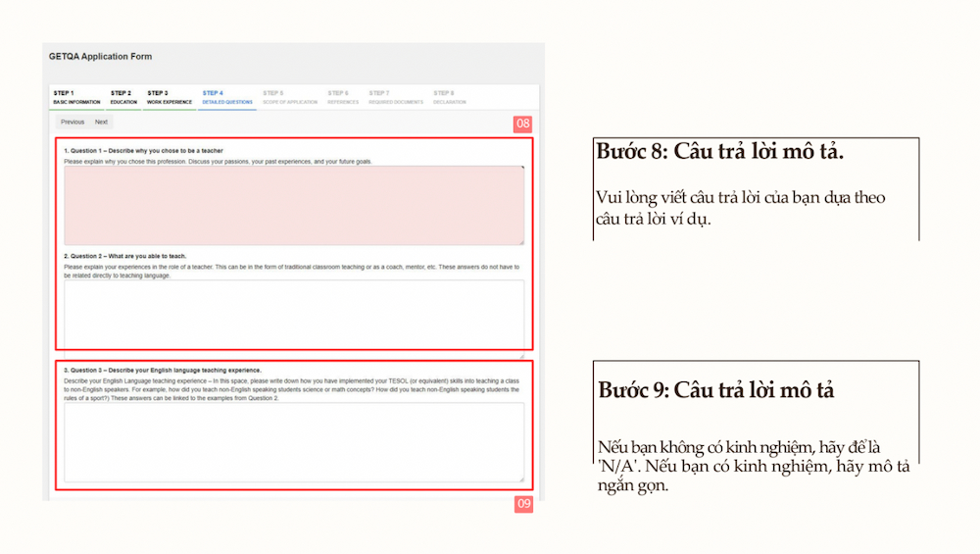Viewport: 980px width, 554px height.
Task: Click the resize handle of Question 3 textarea
Action: coord(520,478)
